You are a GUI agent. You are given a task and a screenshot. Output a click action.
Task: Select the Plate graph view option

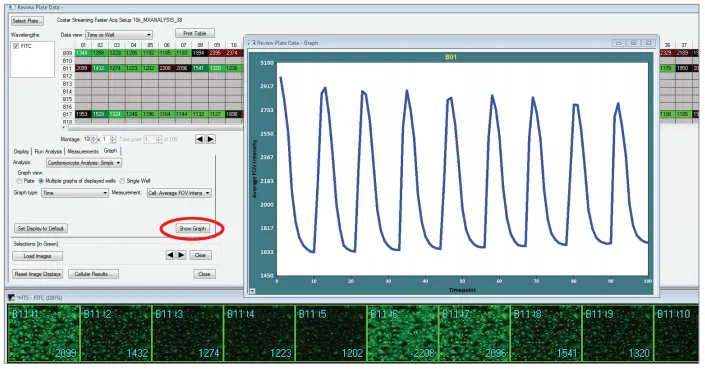point(19,181)
